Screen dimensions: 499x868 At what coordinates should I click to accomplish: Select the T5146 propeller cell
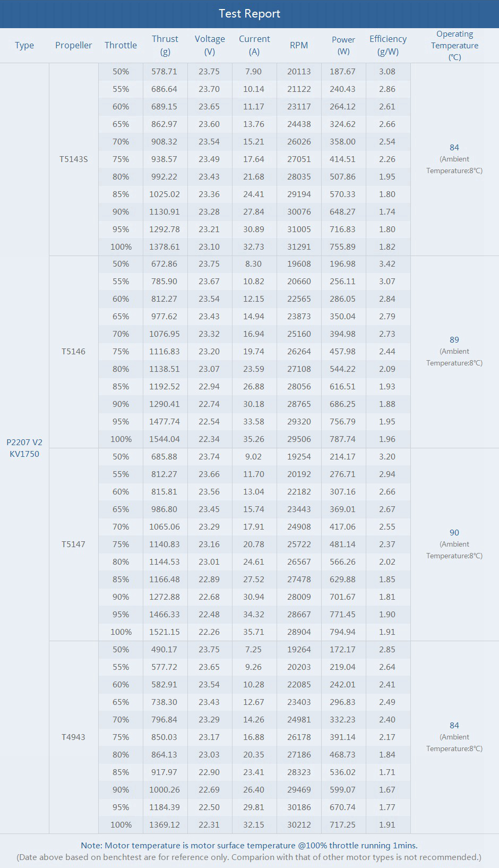(x=73, y=352)
